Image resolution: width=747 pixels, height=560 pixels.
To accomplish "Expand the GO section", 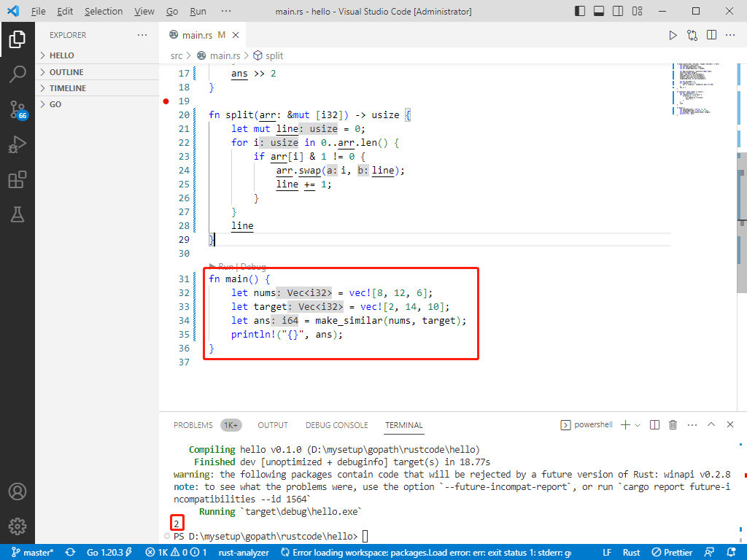I will (97, 104).
